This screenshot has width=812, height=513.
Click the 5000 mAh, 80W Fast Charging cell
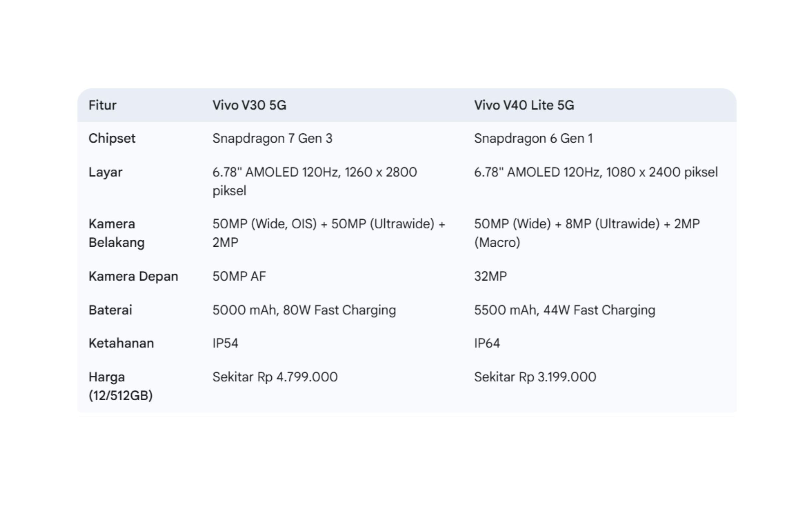[304, 310]
